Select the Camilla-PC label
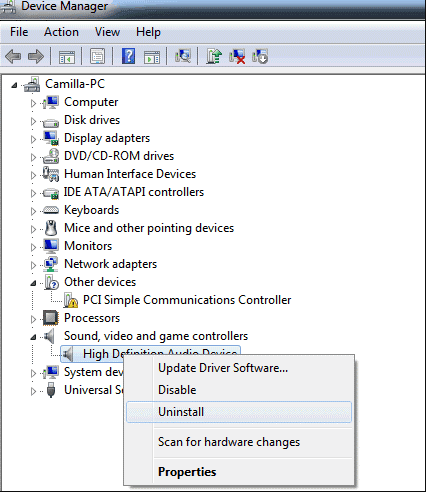 (75, 84)
